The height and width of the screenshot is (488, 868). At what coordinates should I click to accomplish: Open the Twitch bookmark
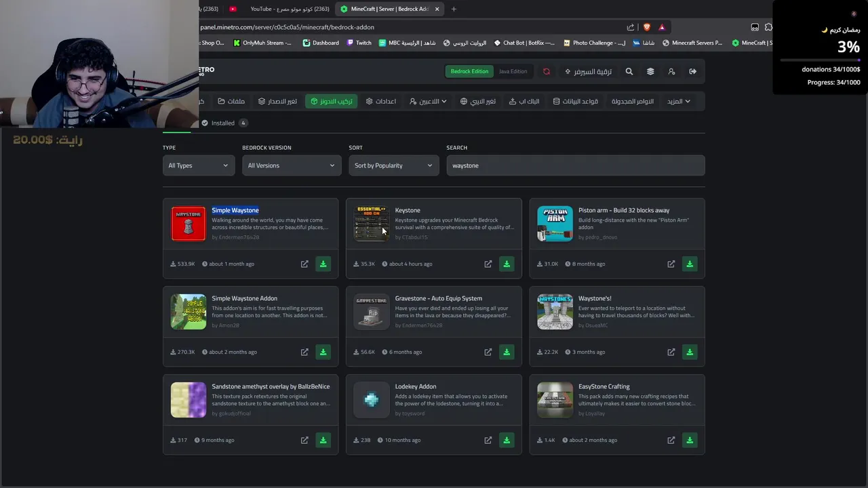pos(359,43)
